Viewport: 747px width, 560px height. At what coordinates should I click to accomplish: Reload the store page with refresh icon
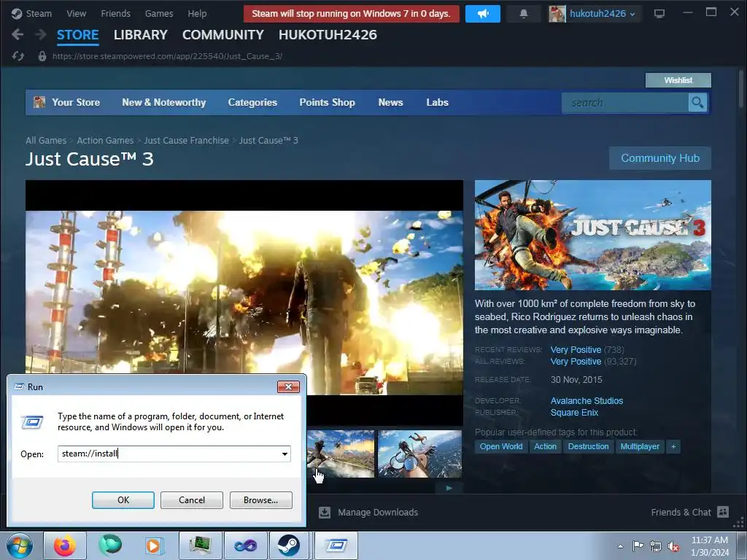tap(18, 56)
